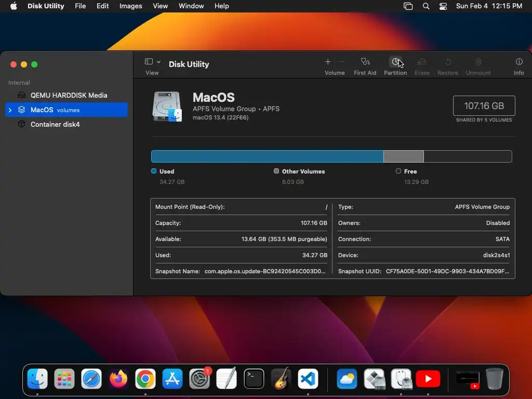This screenshot has width=532, height=399.
Task: Add a new volume with the plus button
Action: [327, 62]
